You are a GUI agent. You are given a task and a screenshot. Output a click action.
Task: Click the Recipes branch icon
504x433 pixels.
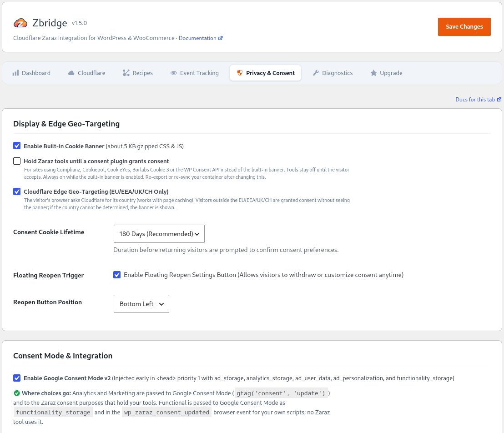pos(126,73)
